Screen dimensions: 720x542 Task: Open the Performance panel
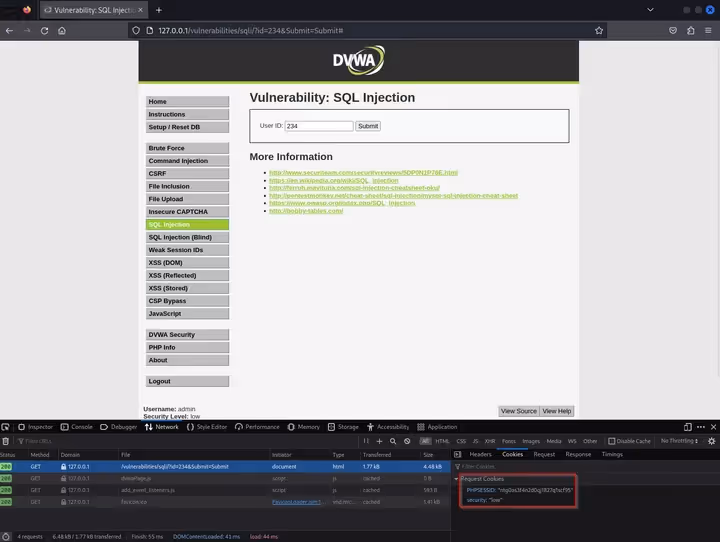pos(257,427)
